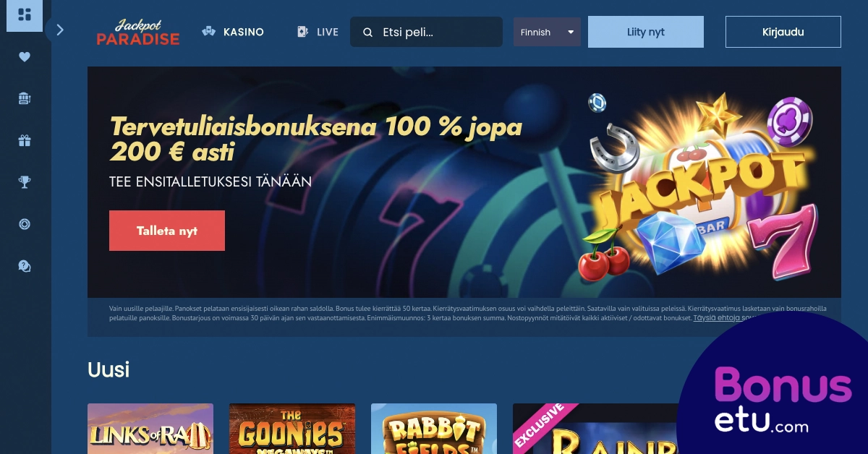Open the Finnish language dropdown
This screenshot has width=868, height=454.
(547, 32)
